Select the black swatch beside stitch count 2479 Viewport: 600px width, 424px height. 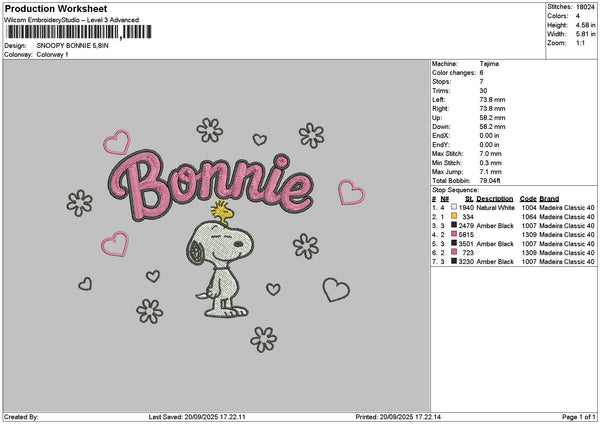point(454,225)
